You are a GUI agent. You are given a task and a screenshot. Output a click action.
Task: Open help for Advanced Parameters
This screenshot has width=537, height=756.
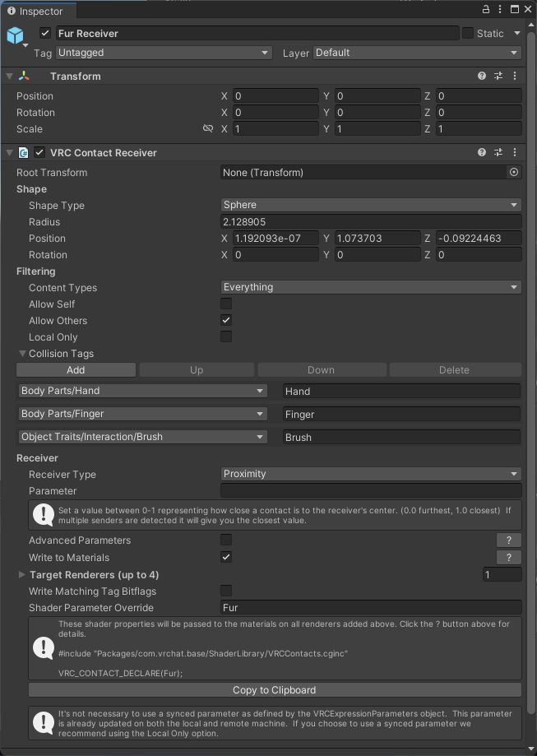pos(509,540)
